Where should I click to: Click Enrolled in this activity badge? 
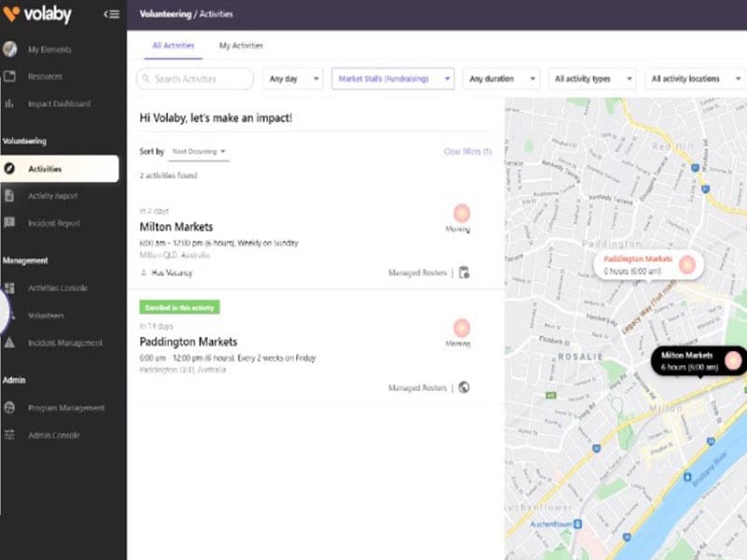179,308
